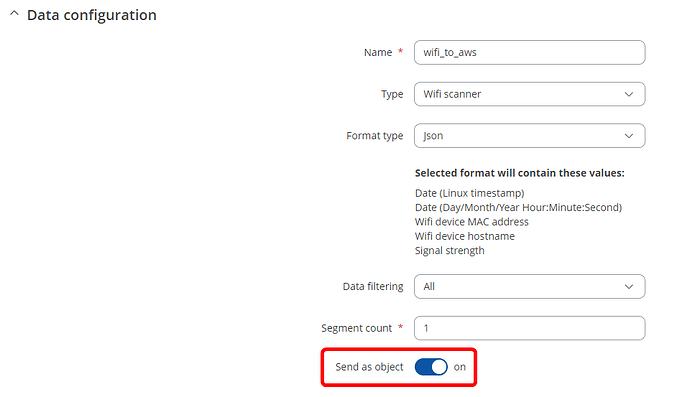
Task: Click the Segment count label
Action: tap(356, 328)
